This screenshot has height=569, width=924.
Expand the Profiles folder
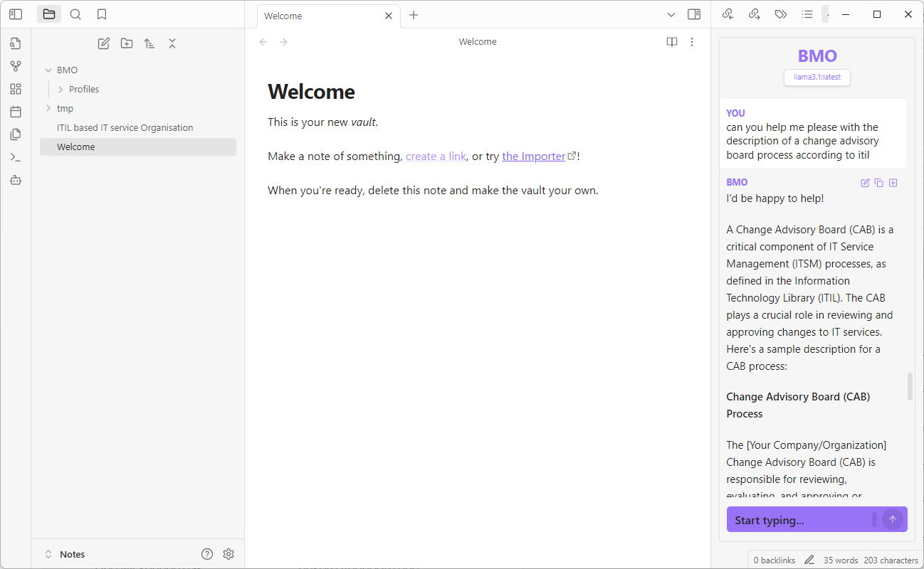click(61, 90)
